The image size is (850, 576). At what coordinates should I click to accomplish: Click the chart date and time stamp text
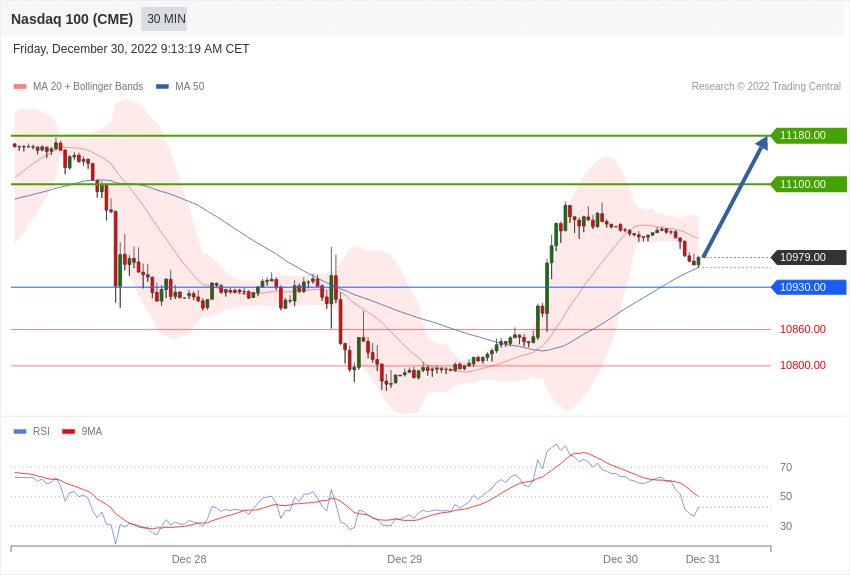tap(131, 49)
